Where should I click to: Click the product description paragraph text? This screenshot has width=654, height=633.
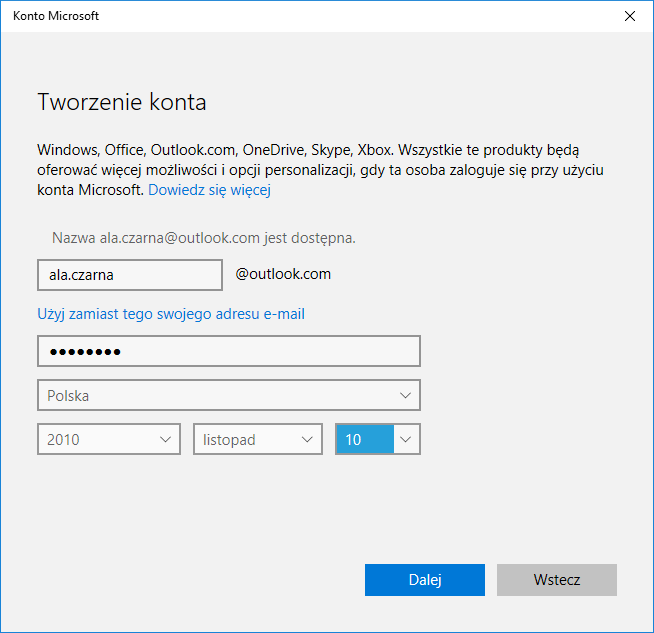pos(320,169)
